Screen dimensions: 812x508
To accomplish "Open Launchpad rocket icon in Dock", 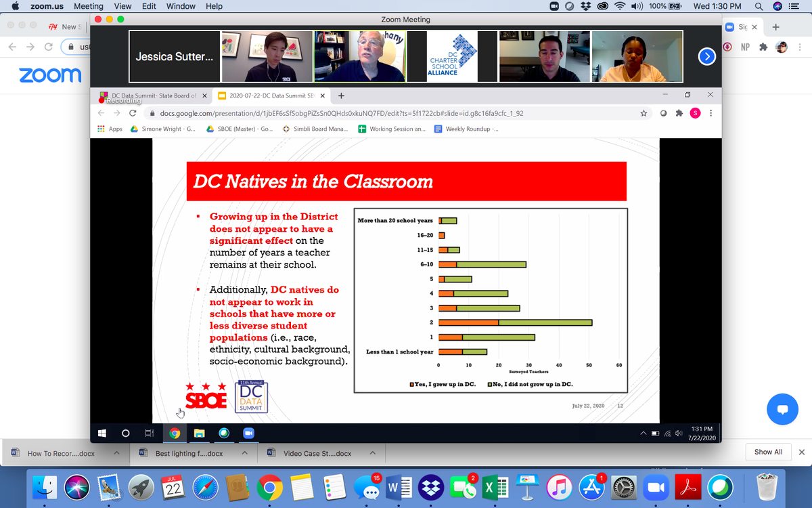I will [140, 487].
